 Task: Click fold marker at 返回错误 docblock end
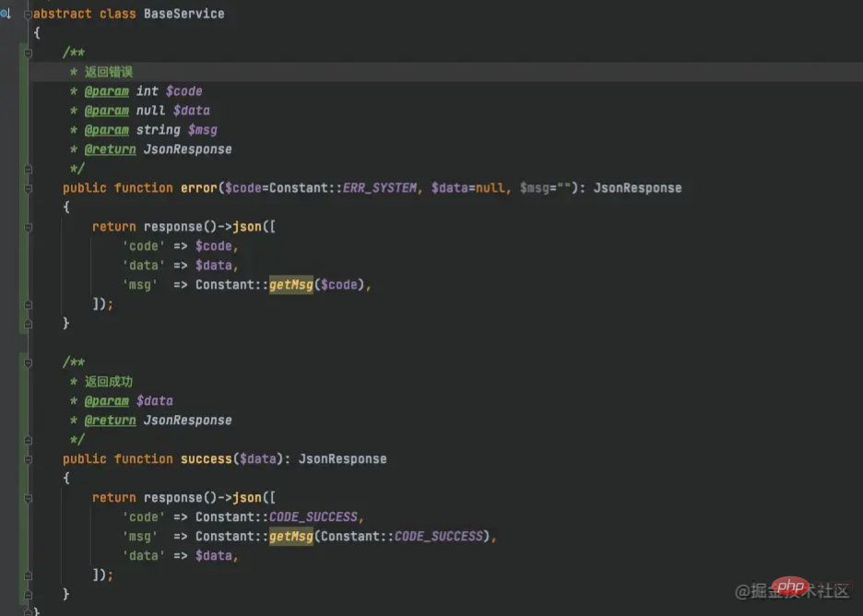click(28, 169)
